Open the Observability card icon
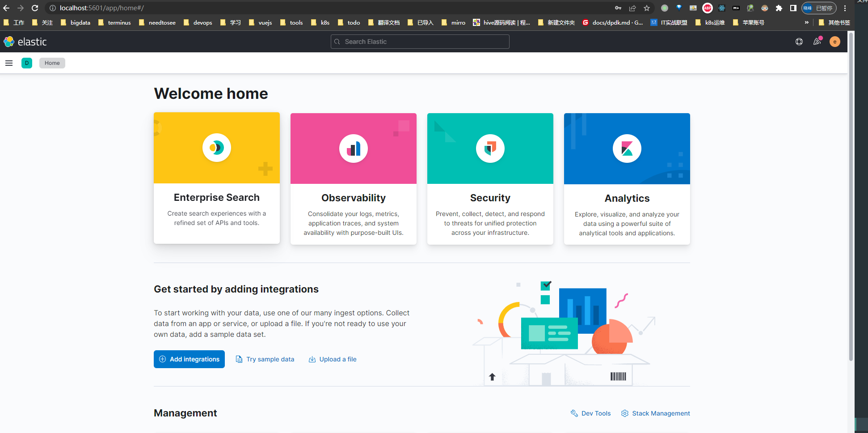 tap(354, 149)
